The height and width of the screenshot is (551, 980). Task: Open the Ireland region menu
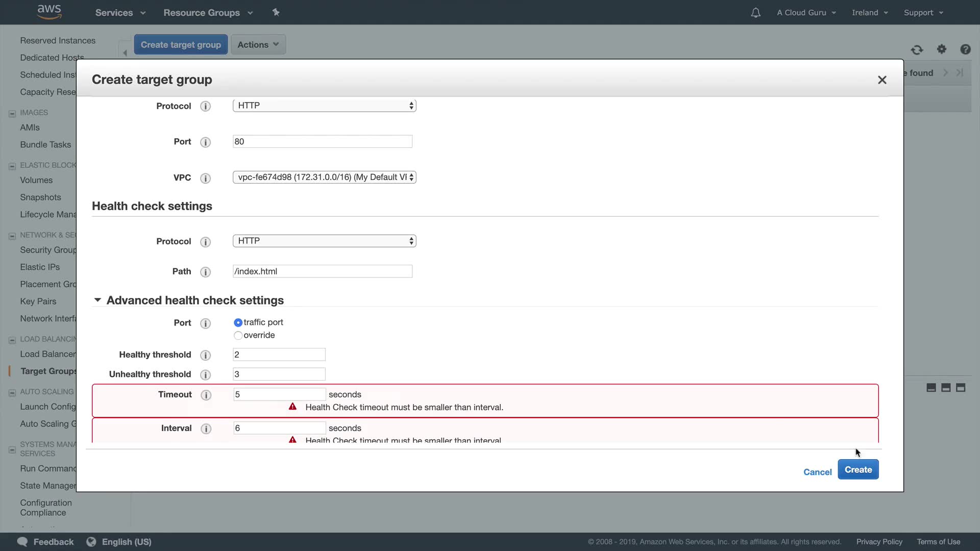pos(870,13)
